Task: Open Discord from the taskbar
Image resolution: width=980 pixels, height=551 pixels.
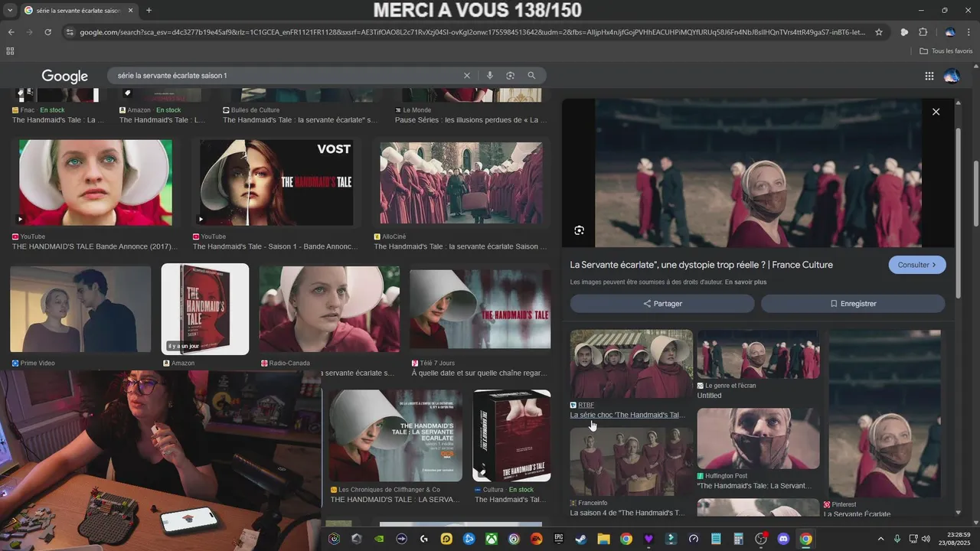Action: point(783,539)
